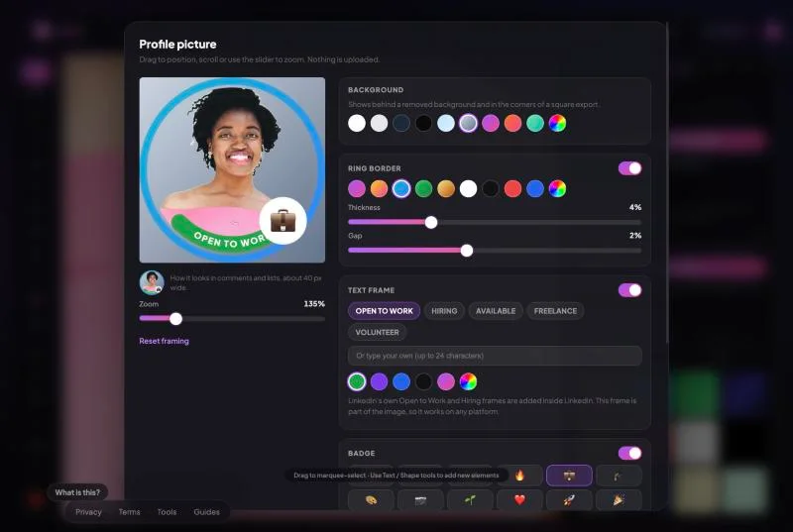Pick the artist palette badge

tap(371, 500)
